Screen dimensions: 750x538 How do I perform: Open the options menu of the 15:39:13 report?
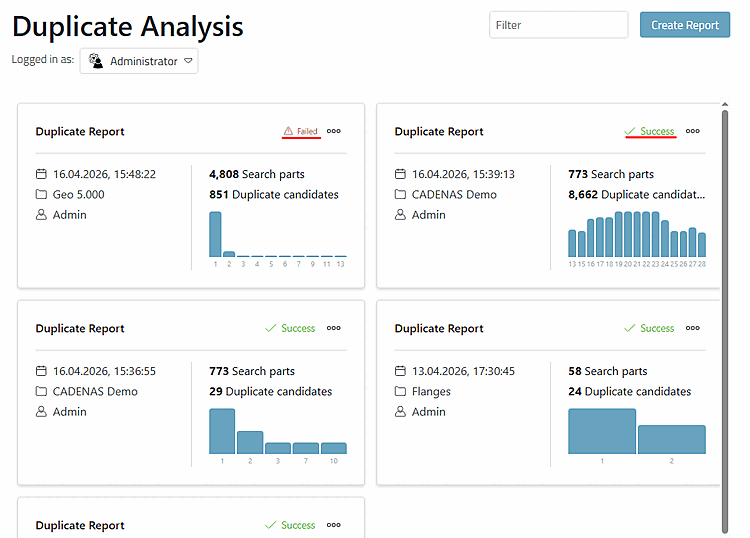693,131
